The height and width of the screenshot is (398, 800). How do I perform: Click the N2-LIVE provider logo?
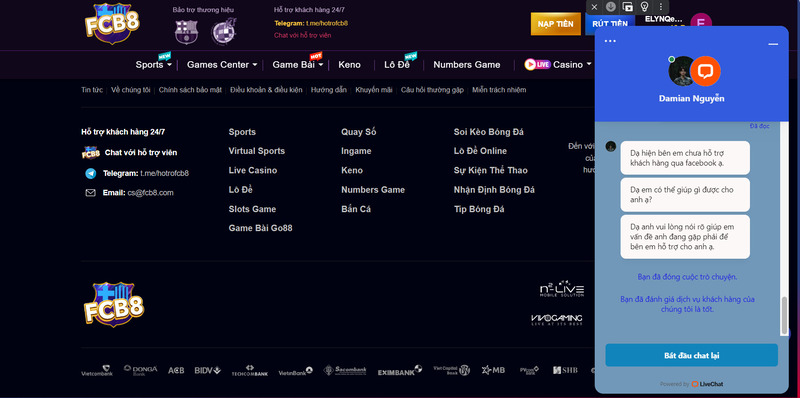(562, 289)
